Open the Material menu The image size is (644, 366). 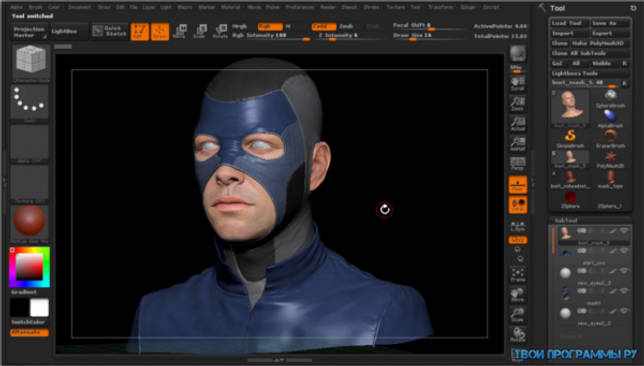click(x=230, y=7)
